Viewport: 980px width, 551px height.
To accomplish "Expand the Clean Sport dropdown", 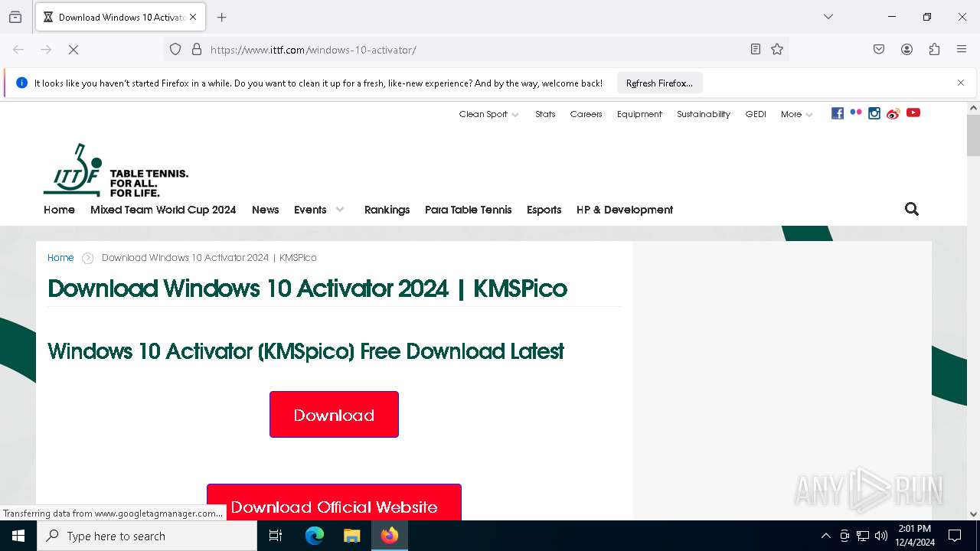I will pos(488,114).
